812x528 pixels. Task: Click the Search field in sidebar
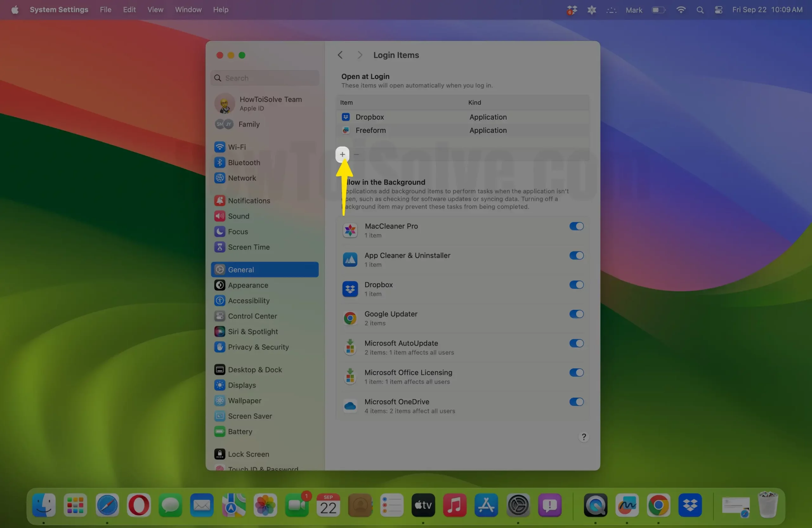click(x=265, y=78)
